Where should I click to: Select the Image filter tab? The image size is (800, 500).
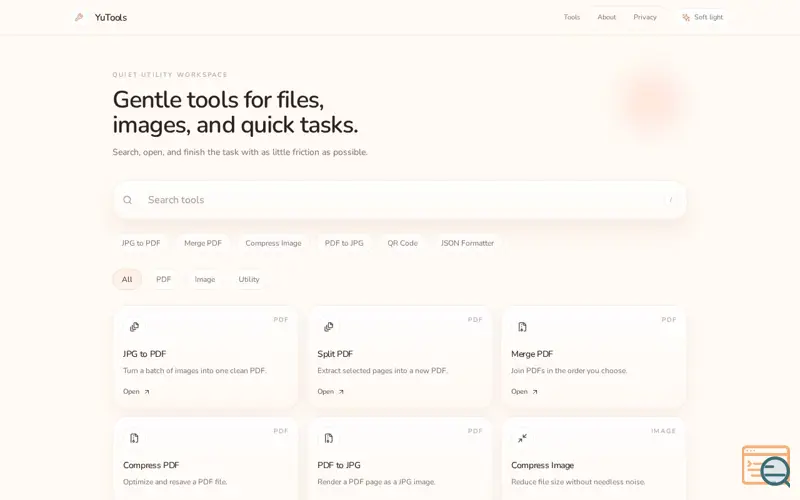point(205,279)
